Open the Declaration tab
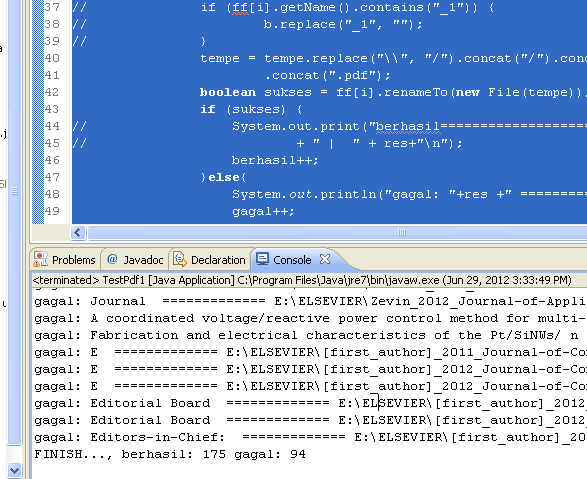 click(x=210, y=259)
